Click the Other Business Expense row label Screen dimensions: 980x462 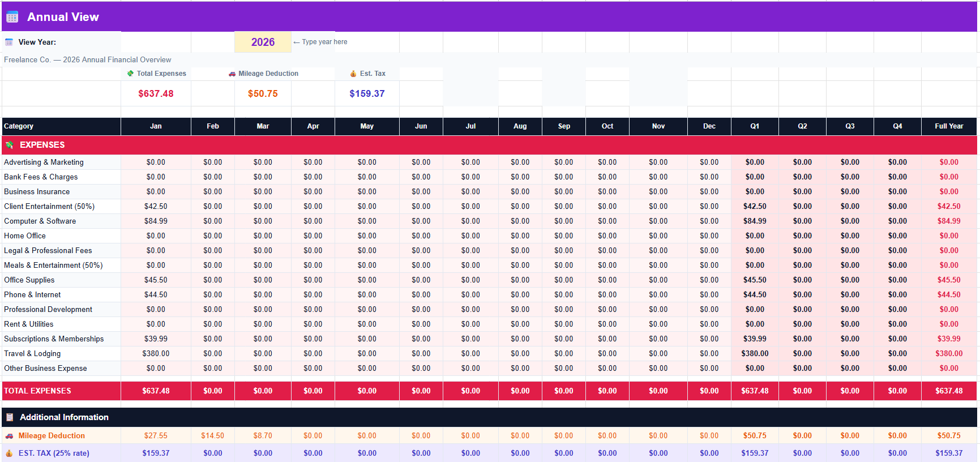pyautogui.click(x=45, y=369)
